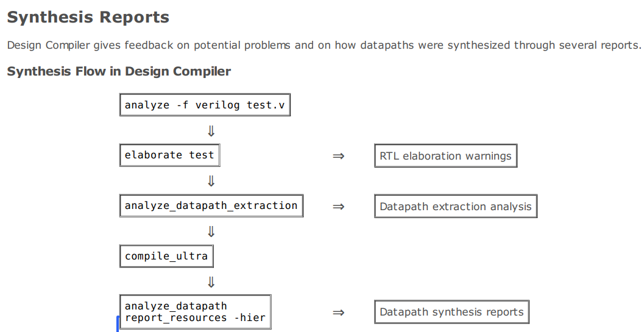
Task: Click the down arrow below analyze verilog box
Action: click(x=211, y=131)
